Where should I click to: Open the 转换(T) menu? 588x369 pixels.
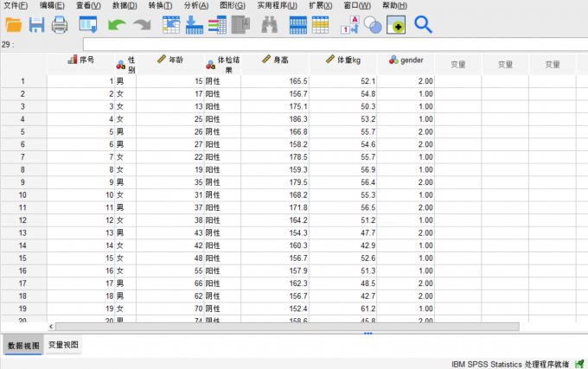pos(160,6)
